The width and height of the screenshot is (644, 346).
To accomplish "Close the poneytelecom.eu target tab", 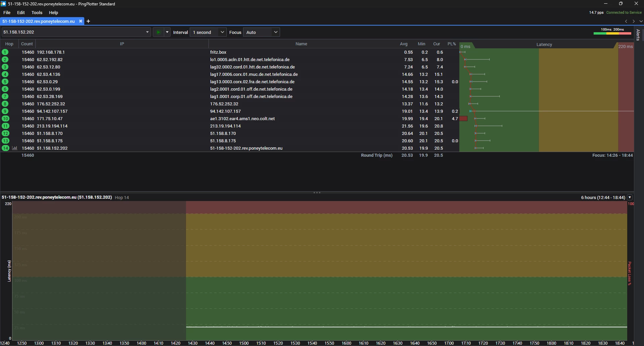I will click(x=81, y=21).
